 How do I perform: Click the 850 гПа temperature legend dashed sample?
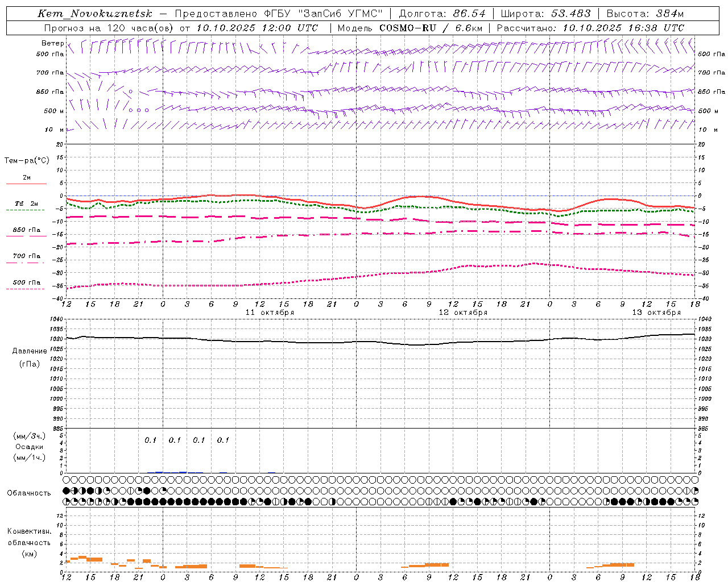pyautogui.click(x=26, y=236)
